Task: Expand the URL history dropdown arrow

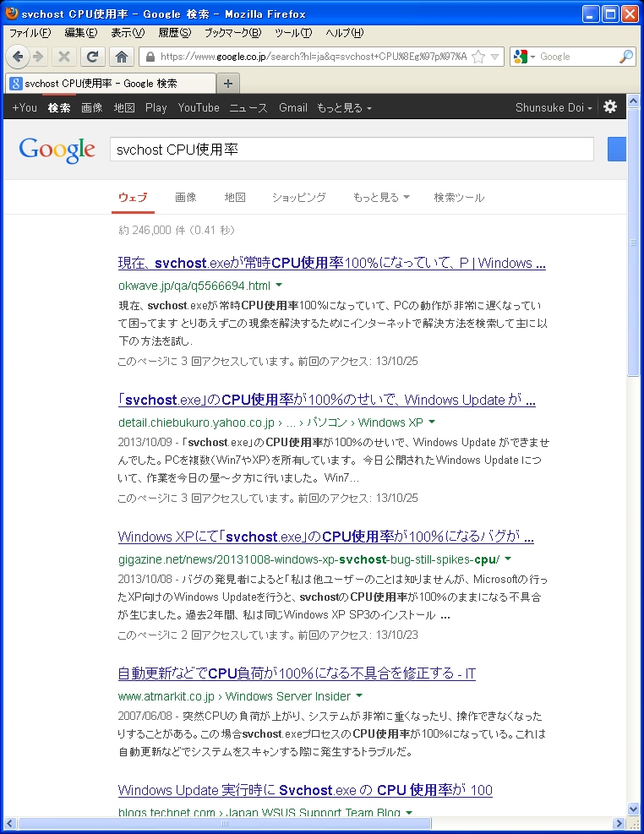Action: tap(495, 57)
